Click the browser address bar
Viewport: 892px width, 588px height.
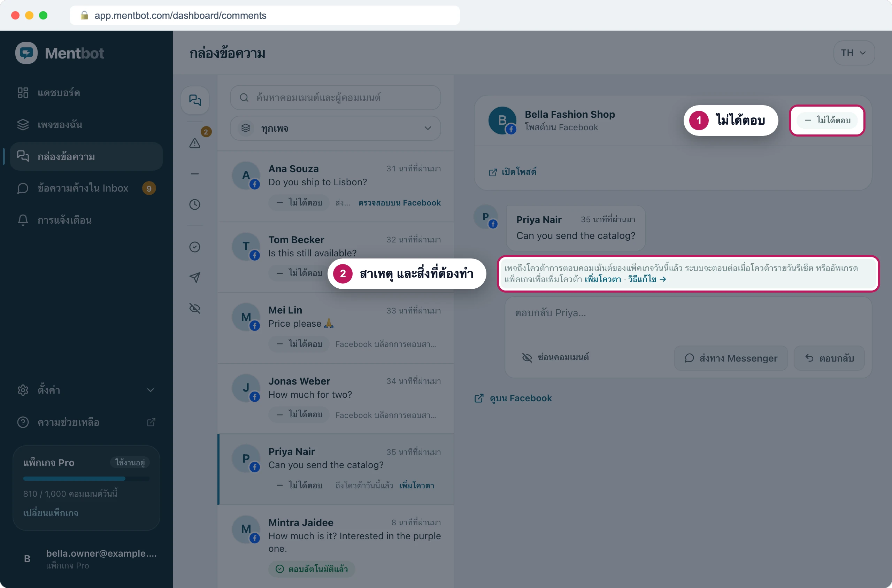[x=264, y=15]
